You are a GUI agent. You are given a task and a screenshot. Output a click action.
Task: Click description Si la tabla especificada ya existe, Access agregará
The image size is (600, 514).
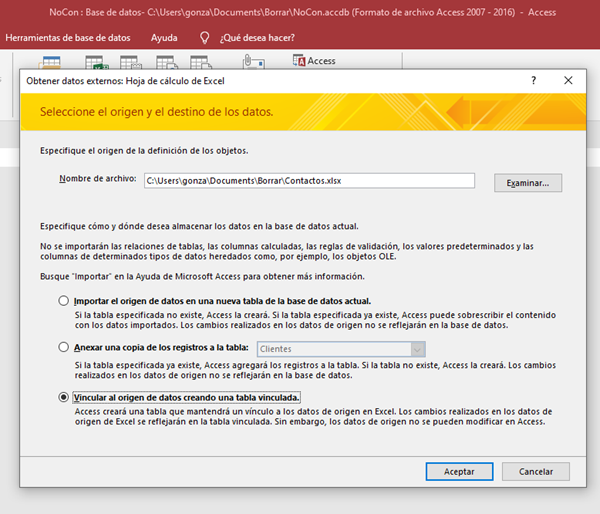(x=315, y=370)
